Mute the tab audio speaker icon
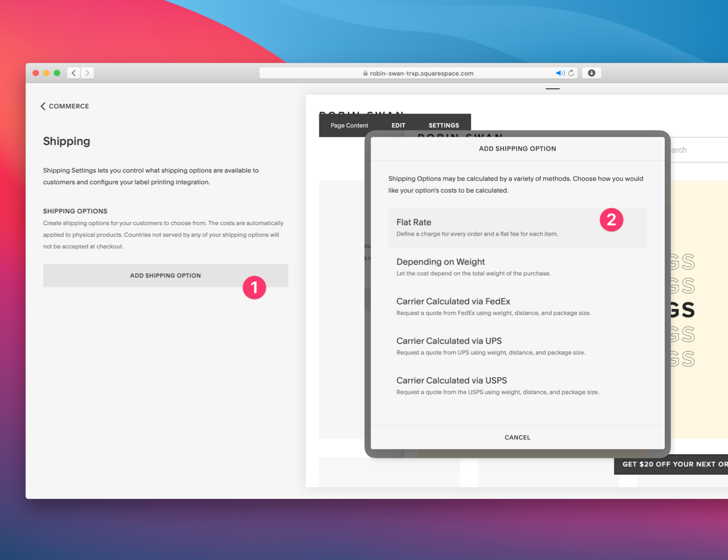 point(560,73)
